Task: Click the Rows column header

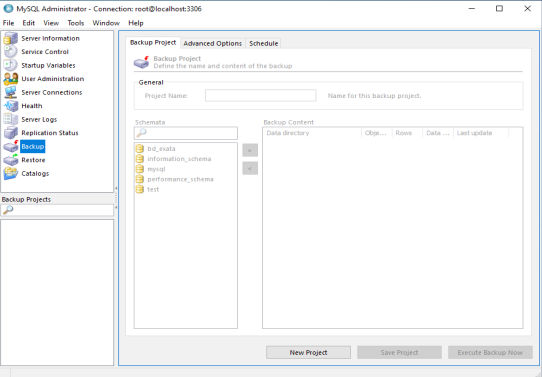Action: pyautogui.click(x=407, y=133)
